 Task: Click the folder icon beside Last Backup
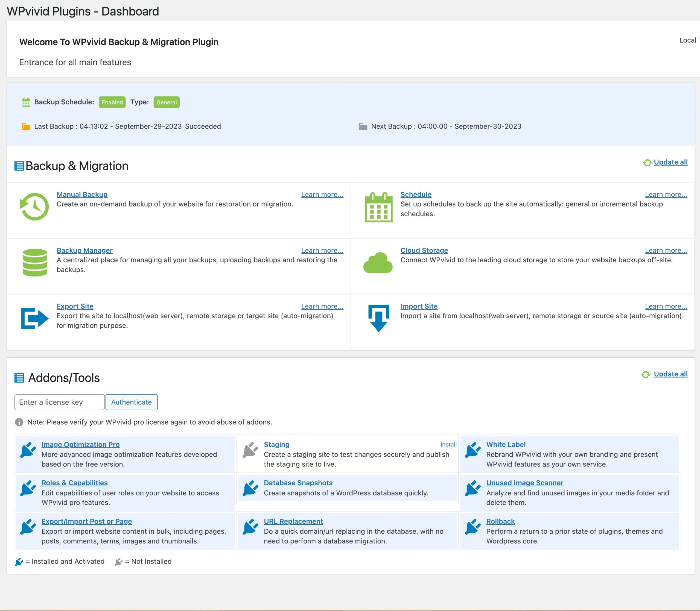(26, 126)
